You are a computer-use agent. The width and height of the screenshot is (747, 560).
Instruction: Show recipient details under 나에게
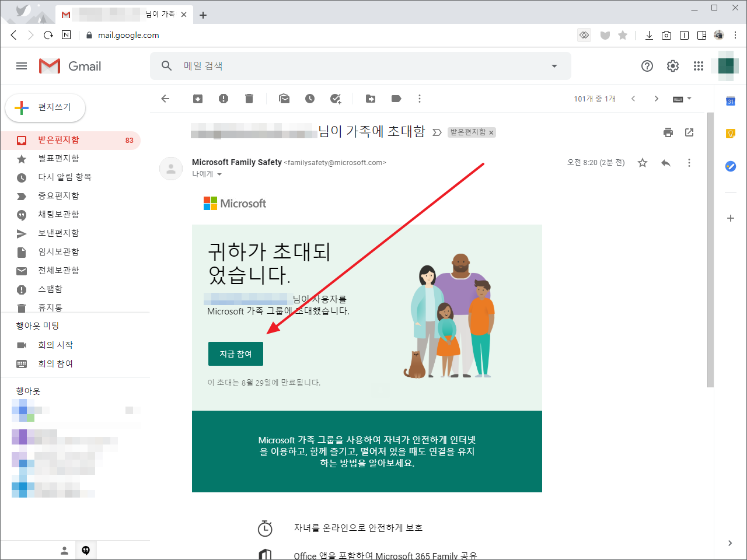(x=219, y=174)
